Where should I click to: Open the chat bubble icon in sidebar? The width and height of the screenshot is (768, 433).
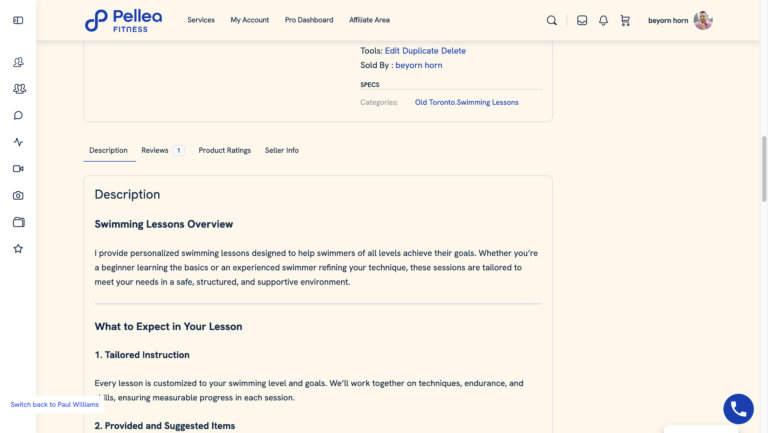coord(18,115)
